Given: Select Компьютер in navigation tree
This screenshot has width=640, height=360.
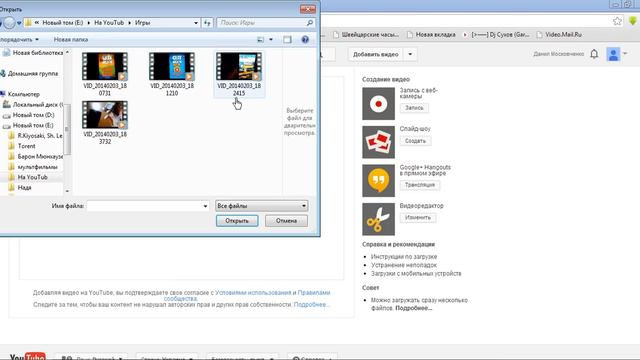Looking at the screenshot, I should tap(20, 94).
